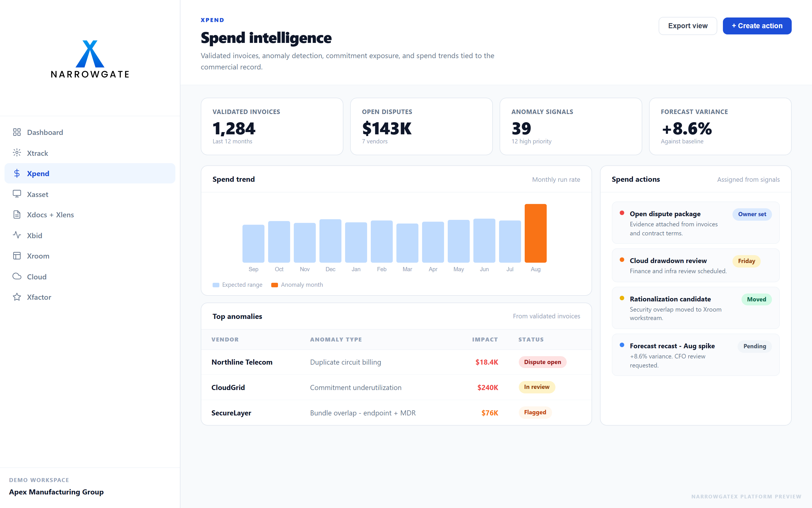The width and height of the screenshot is (812, 508).
Task: Select Xpend in the sidebar
Action: click(x=90, y=173)
